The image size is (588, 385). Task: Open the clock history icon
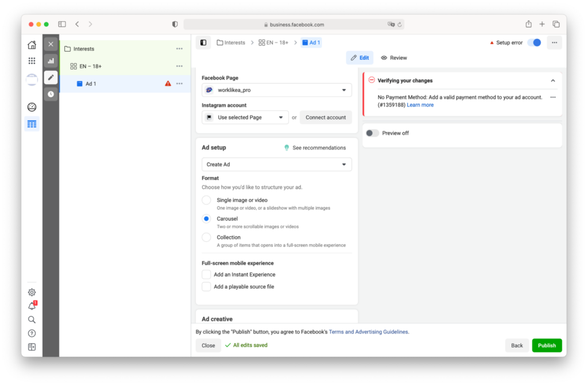point(51,94)
